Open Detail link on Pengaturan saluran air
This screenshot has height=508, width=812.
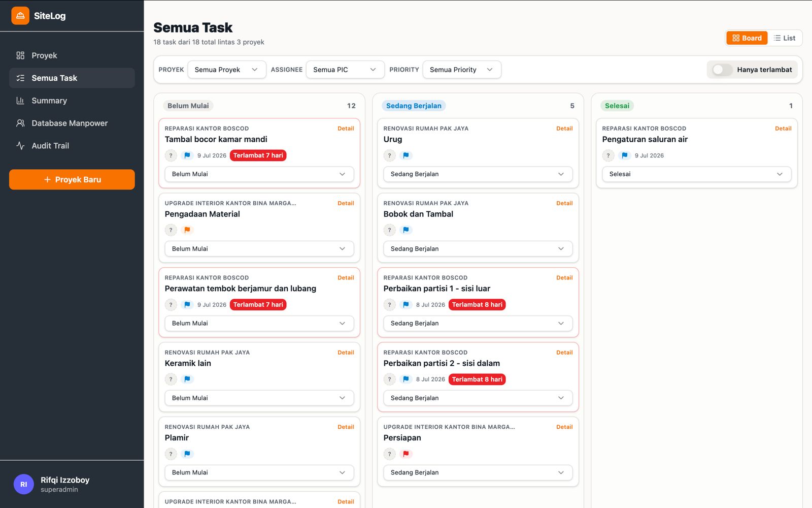pos(783,129)
